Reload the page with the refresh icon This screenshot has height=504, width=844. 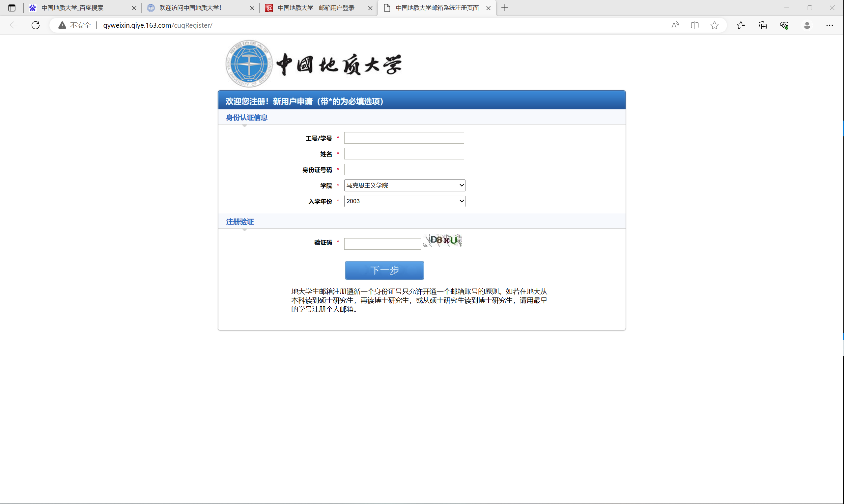36,25
